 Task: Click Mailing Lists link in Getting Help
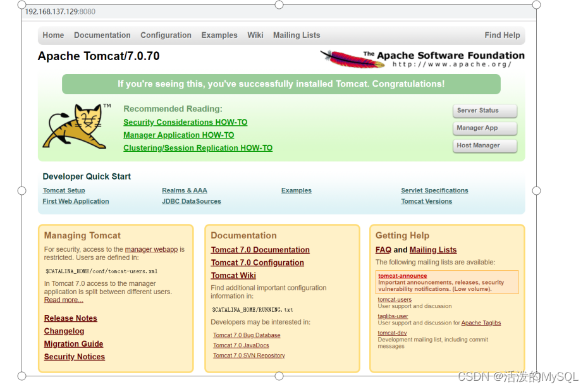tap(433, 250)
